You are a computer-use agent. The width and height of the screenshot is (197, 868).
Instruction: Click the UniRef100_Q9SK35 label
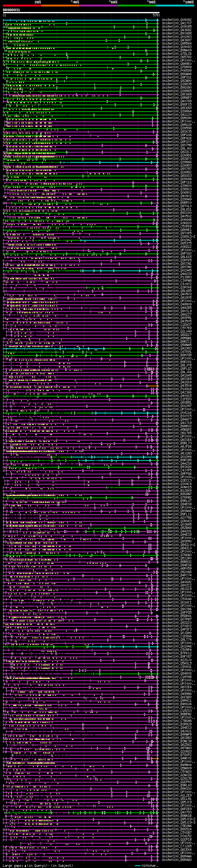[x=177, y=132]
